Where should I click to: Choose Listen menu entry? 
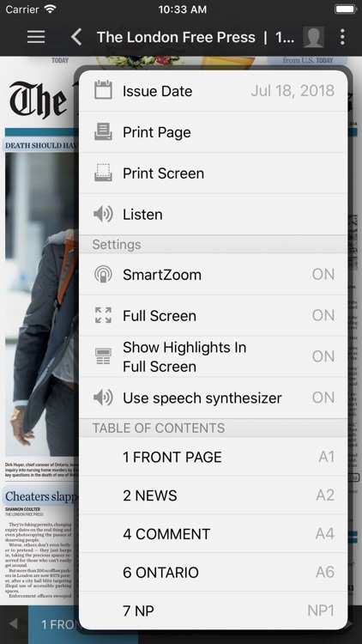click(x=213, y=214)
